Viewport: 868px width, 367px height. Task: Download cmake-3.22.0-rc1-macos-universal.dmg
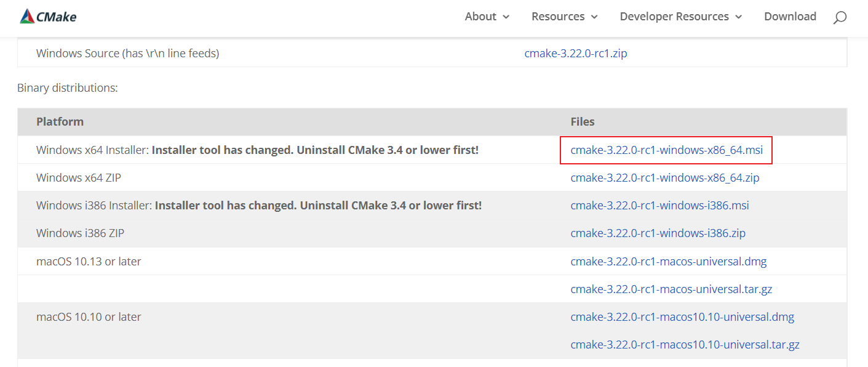click(669, 262)
